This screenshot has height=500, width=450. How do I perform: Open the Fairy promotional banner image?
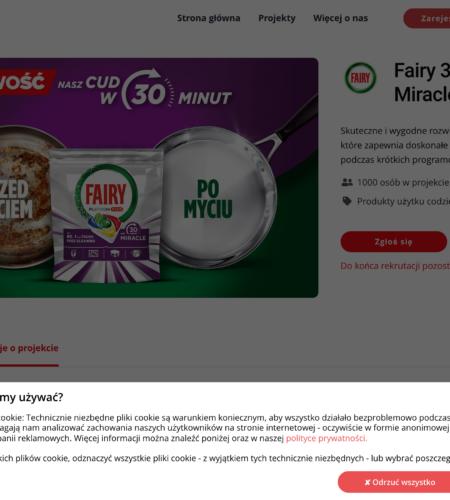[x=159, y=178]
